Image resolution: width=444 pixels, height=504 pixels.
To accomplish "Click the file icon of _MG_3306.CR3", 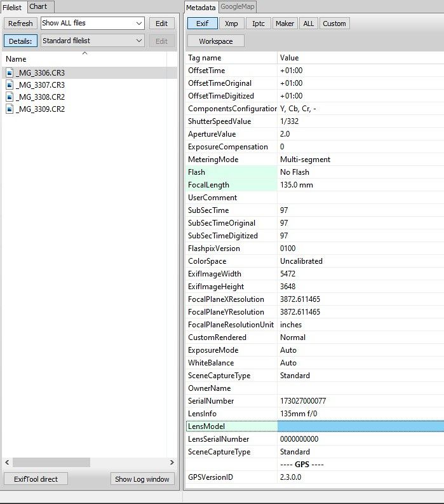I will point(10,72).
